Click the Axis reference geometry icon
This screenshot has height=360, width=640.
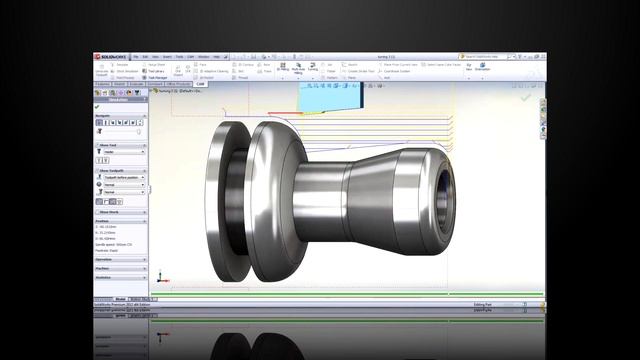click(x=384, y=78)
